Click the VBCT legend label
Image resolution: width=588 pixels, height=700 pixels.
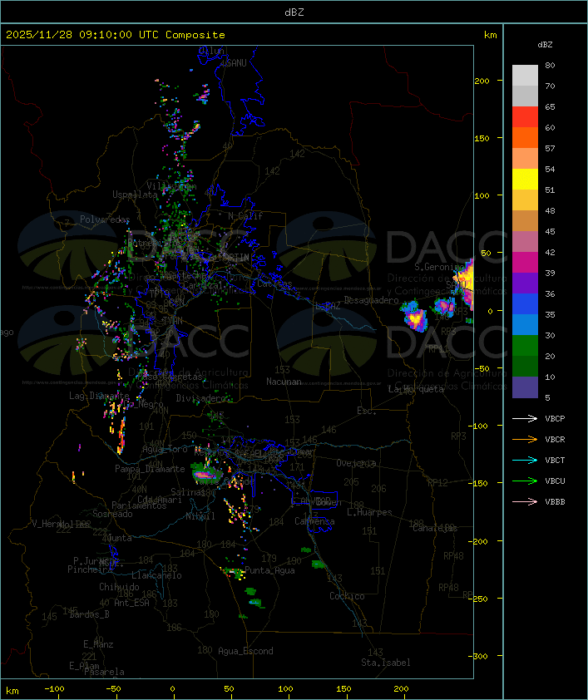pos(555,461)
